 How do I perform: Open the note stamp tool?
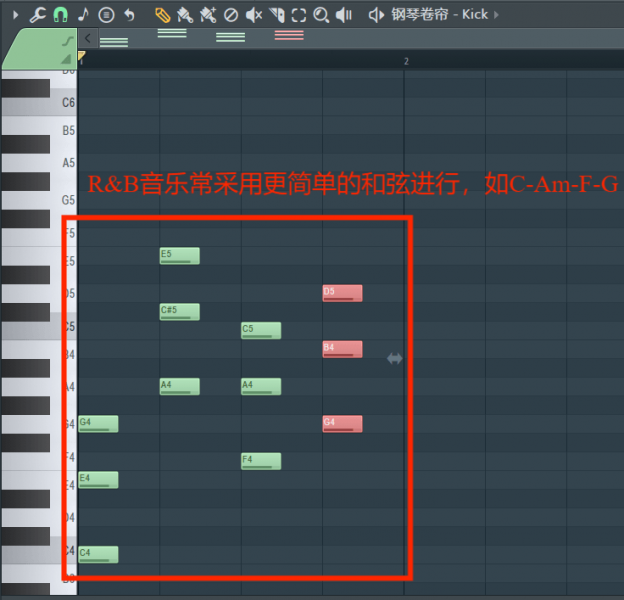click(x=83, y=15)
